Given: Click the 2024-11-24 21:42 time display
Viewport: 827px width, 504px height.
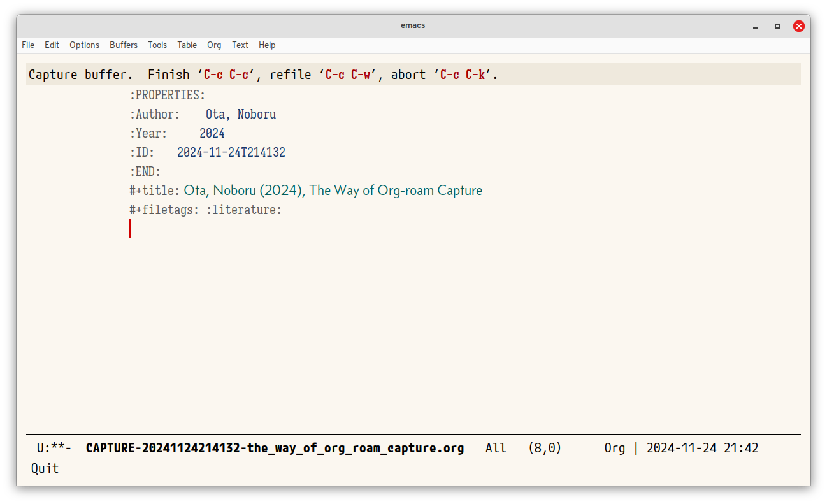Looking at the screenshot, I should 703,448.
